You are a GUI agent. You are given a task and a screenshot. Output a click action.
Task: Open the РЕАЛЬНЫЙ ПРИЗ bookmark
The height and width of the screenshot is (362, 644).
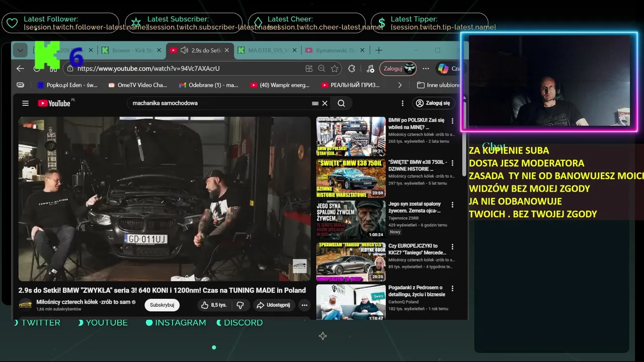coord(351,85)
